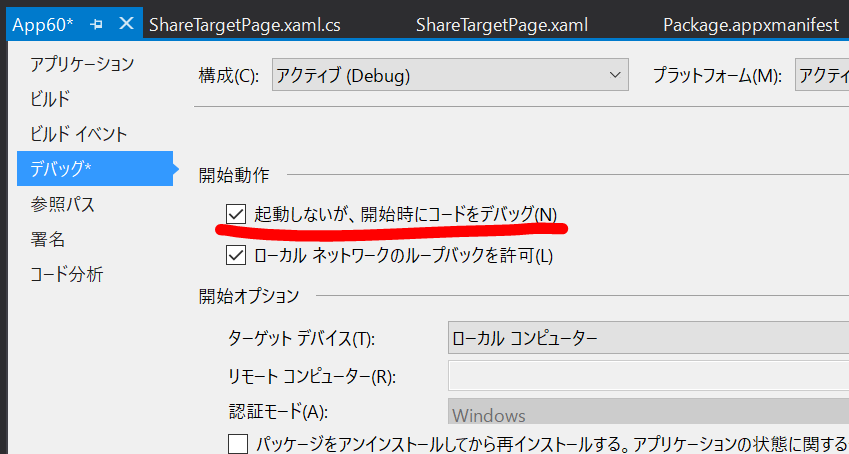Open the 参照パス page

coord(62,204)
